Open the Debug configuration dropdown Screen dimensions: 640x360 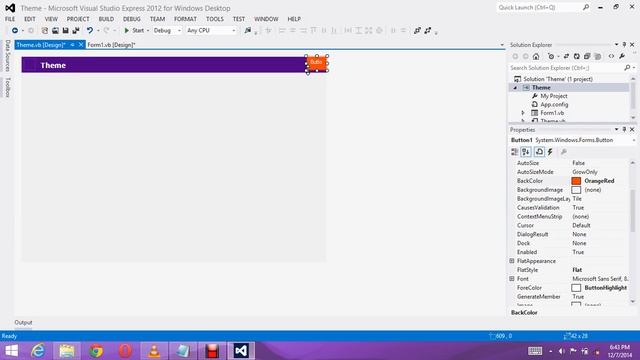(x=179, y=31)
